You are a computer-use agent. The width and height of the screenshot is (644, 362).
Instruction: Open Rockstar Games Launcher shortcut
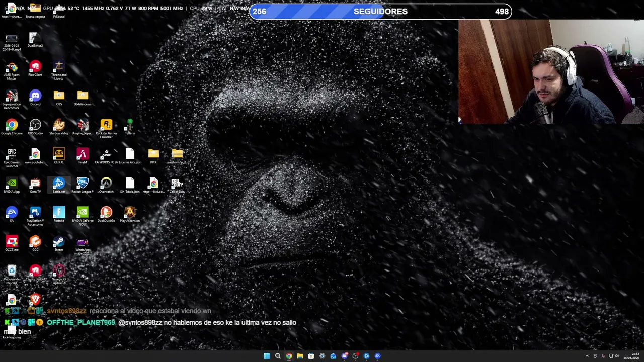[106, 129]
